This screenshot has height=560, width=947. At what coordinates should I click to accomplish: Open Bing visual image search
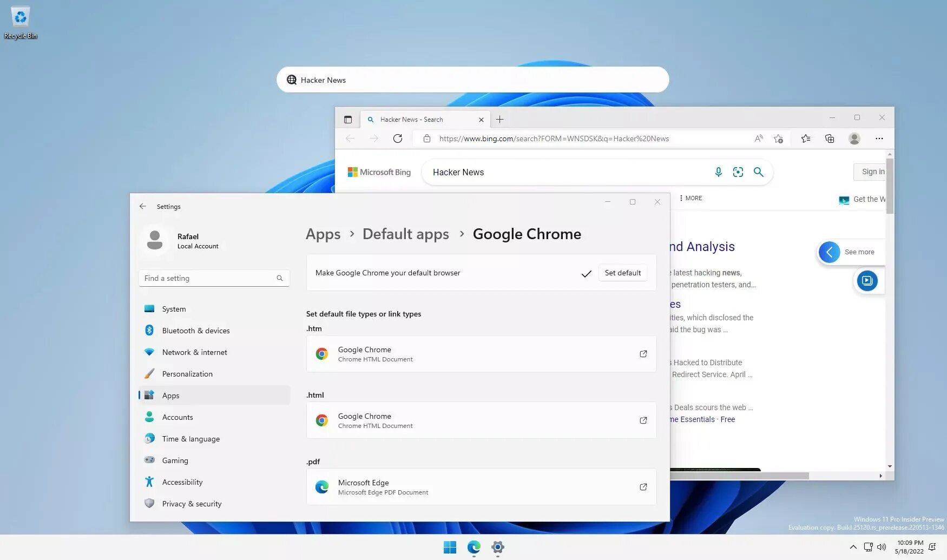pos(738,172)
